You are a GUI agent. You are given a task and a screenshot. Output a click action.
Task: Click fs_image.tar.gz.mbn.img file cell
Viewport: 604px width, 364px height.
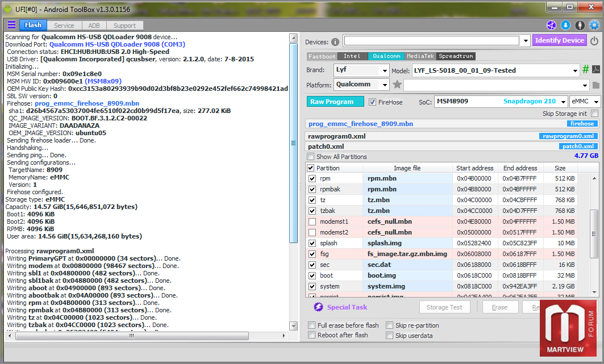[407, 254]
